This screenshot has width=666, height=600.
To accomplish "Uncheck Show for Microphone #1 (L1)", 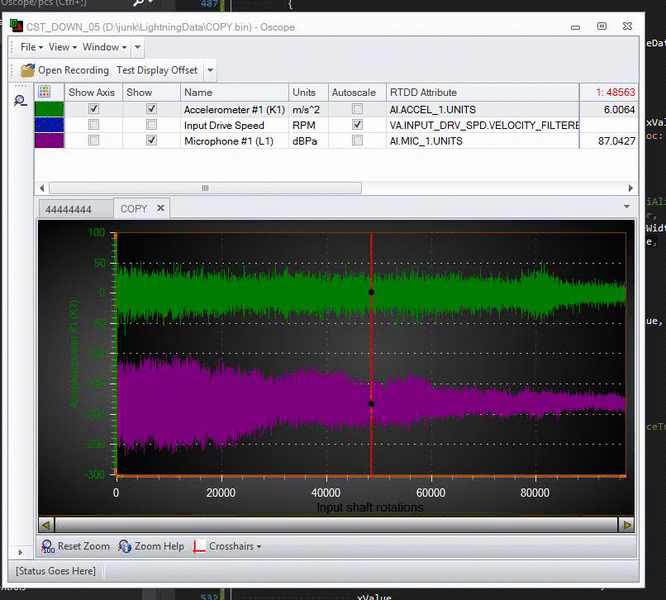I will pyautogui.click(x=152, y=141).
